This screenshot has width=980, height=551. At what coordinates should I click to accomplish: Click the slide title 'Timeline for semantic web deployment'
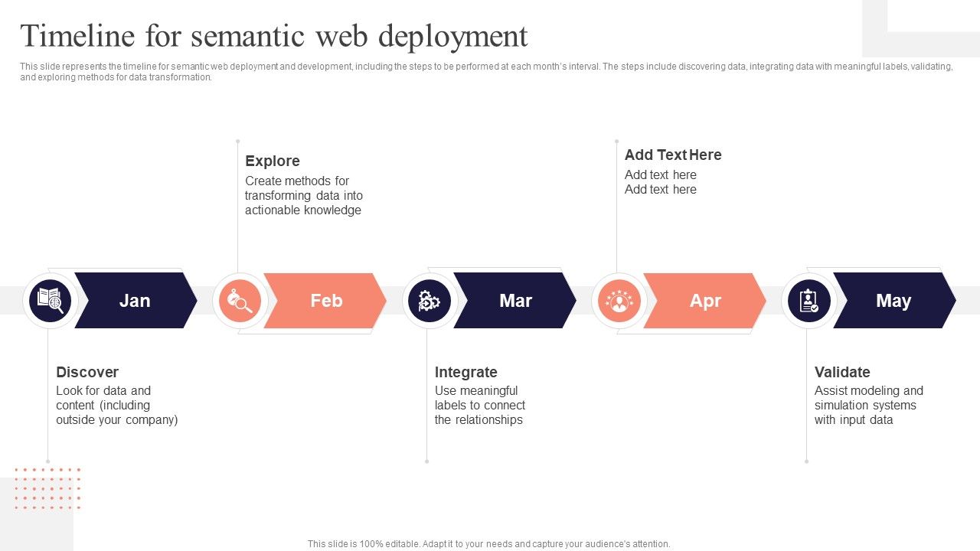click(274, 36)
